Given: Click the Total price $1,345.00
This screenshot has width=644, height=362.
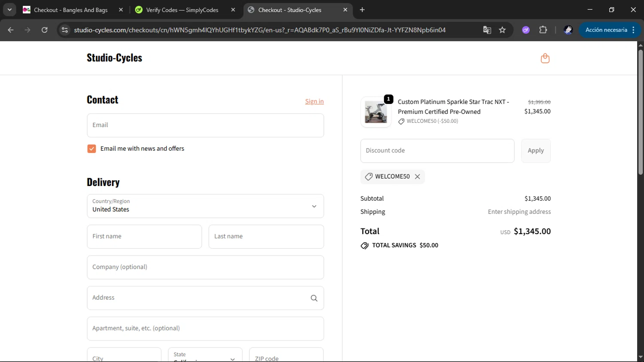Looking at the screenshot, I should point(532,231).
